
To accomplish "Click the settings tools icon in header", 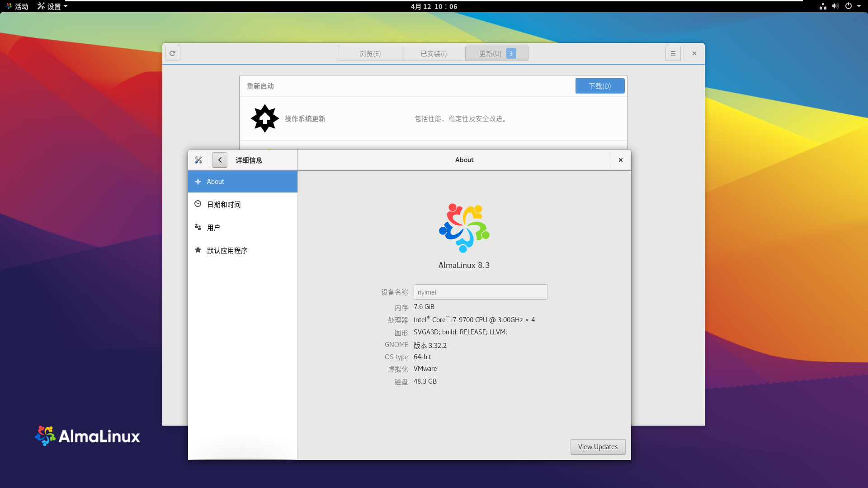I will 198,160.
